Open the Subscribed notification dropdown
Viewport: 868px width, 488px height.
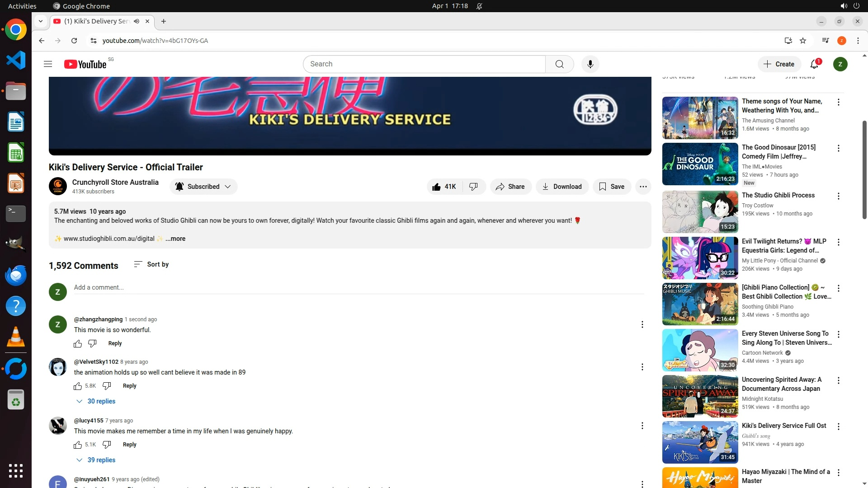(203, 187)
